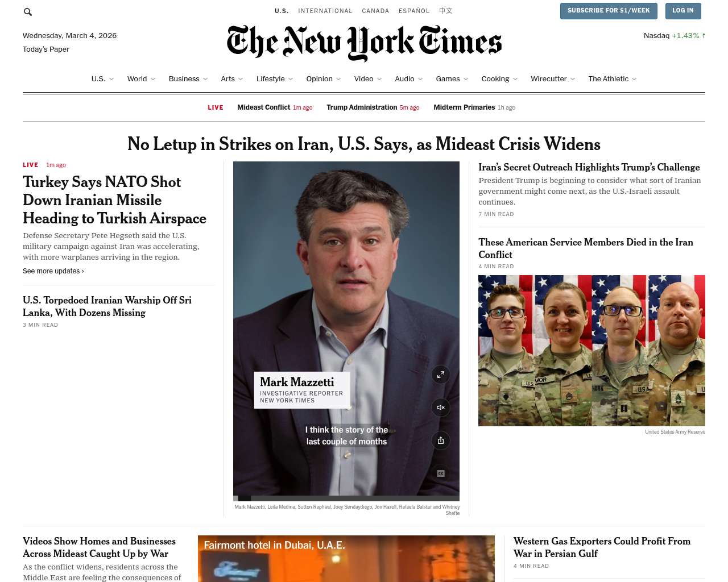Click the Nasdaq up arrow indicator
The height and width of the screenshot is (582, 728).
(704, 35)
